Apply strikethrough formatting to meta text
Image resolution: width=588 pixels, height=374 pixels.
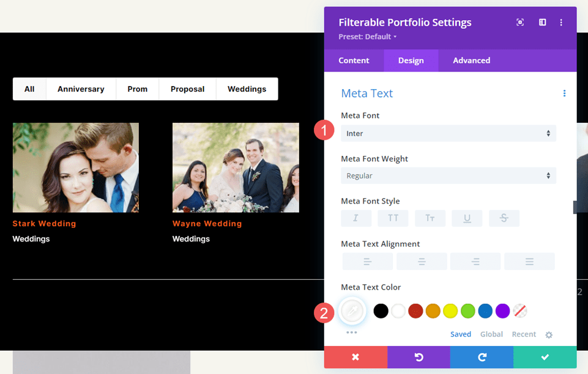504,218
